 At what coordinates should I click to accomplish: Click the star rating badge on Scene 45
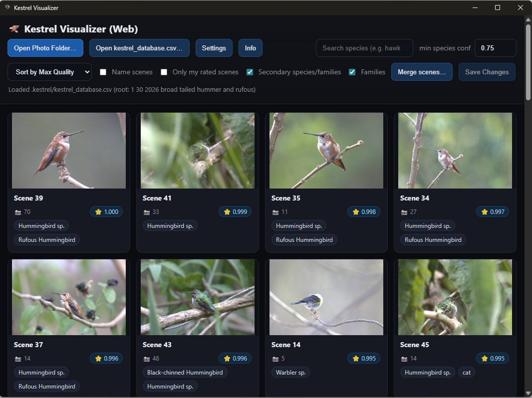pyautogui.click(x=493, y=358)
